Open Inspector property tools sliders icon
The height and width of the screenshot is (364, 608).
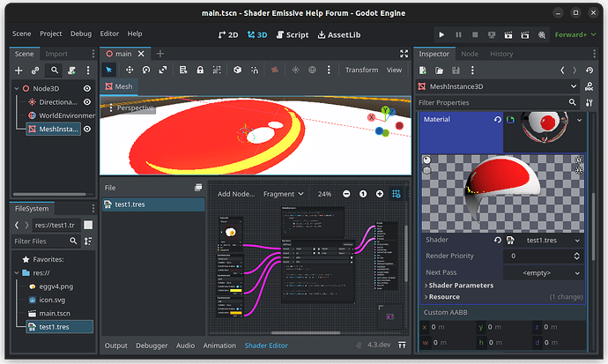(589, 103)
